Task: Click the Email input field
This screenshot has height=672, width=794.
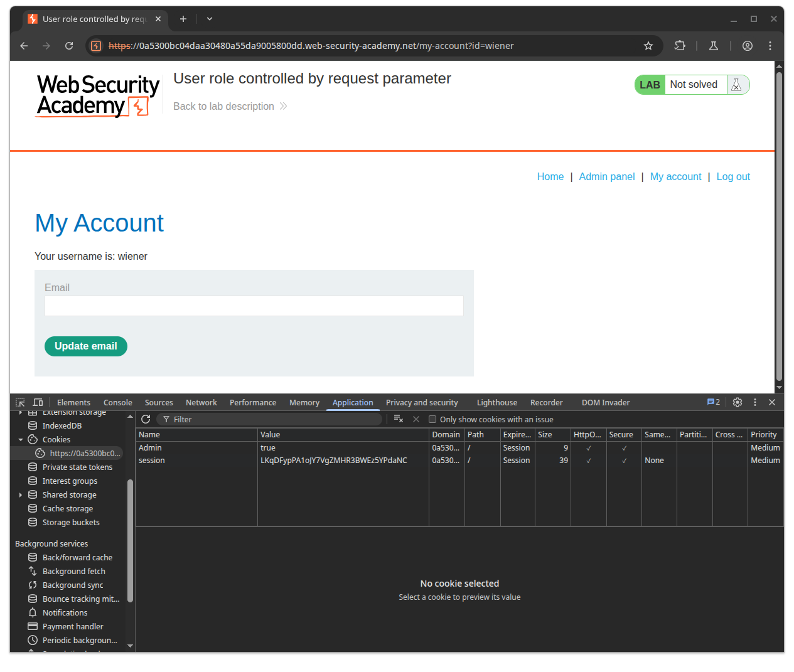Action: coord(254,306)
